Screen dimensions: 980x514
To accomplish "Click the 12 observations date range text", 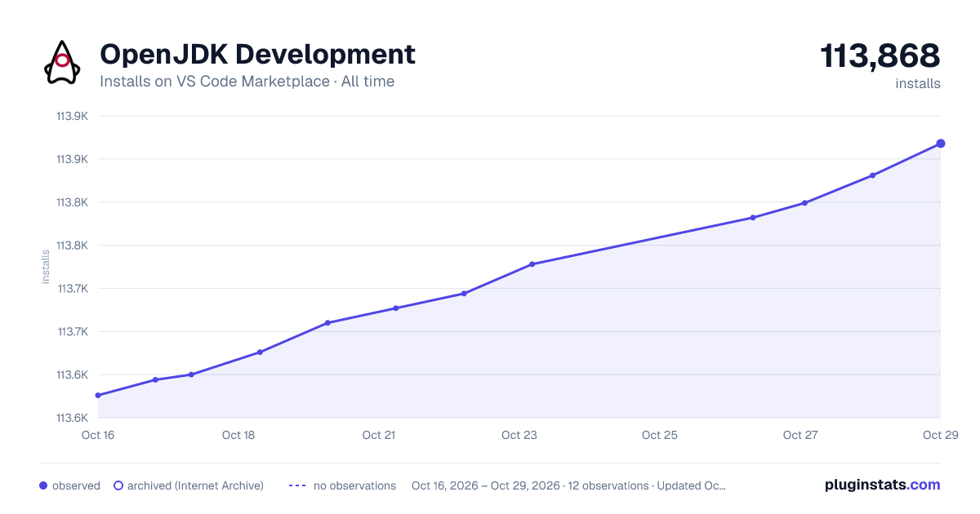I will (568, 485).
